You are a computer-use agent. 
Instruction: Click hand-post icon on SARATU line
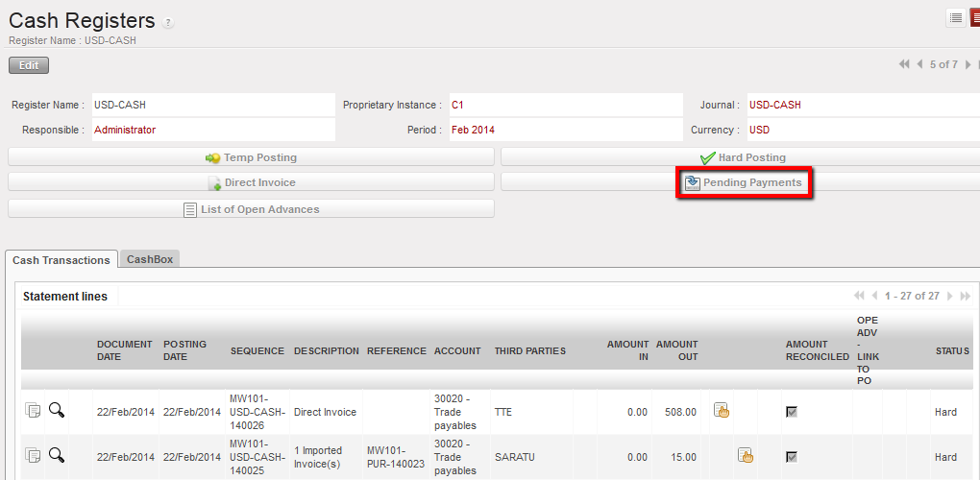click(x=745, y=456)
